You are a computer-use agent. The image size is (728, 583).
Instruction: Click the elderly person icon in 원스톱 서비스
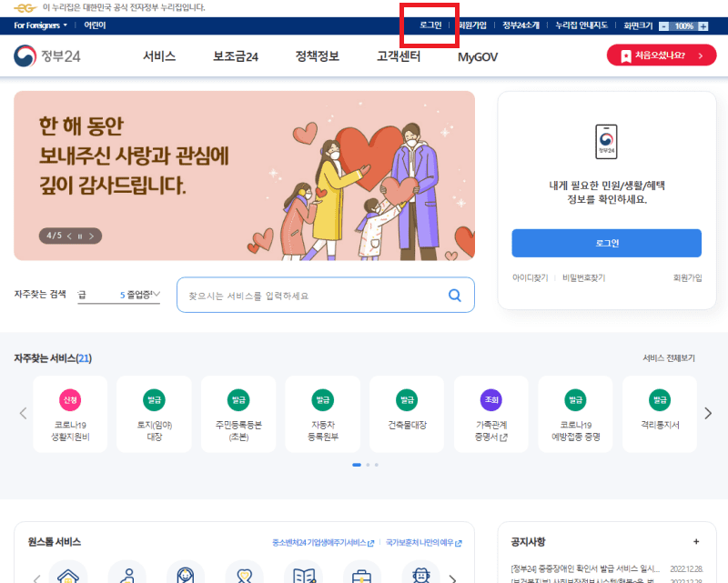420,575
